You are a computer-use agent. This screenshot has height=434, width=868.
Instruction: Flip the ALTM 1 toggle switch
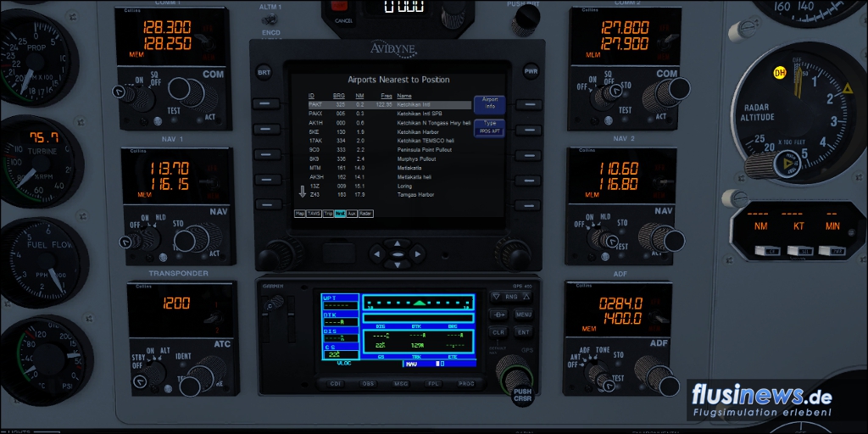[270, 19]
